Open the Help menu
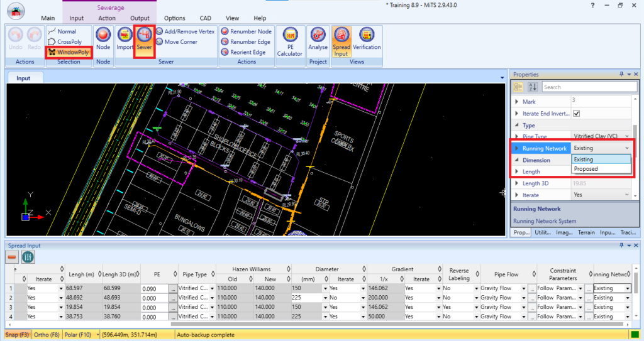This screenshot has width=644, height=341. click(x=260, y=18)
